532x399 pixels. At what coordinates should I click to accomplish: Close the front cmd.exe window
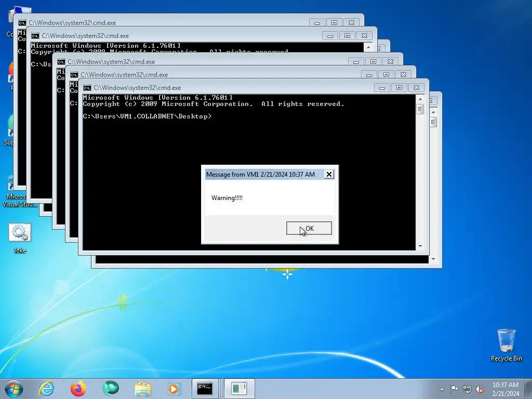coord(416,88)
